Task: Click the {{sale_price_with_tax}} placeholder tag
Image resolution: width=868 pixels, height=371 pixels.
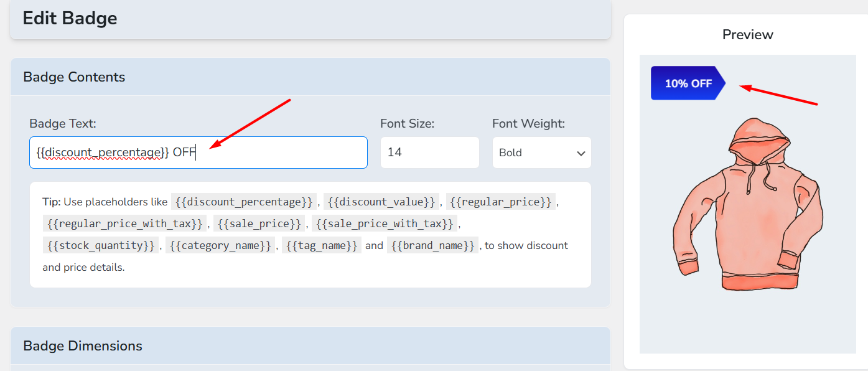Action: [385, 223]
